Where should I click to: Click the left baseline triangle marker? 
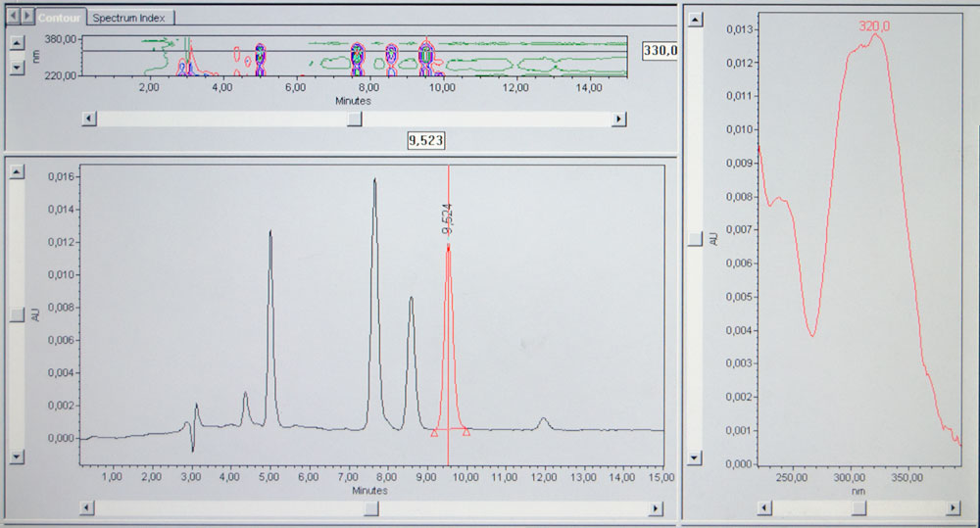click(434, 432)
